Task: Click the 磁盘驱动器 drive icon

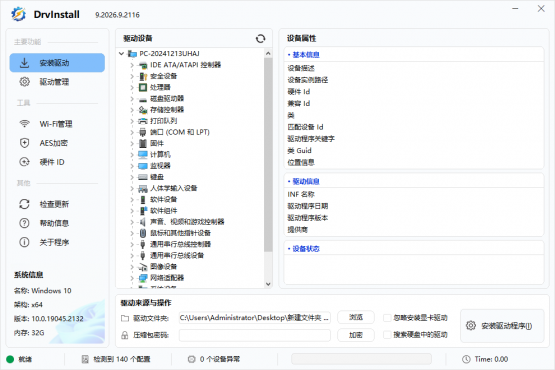Action: click(143, 99)
